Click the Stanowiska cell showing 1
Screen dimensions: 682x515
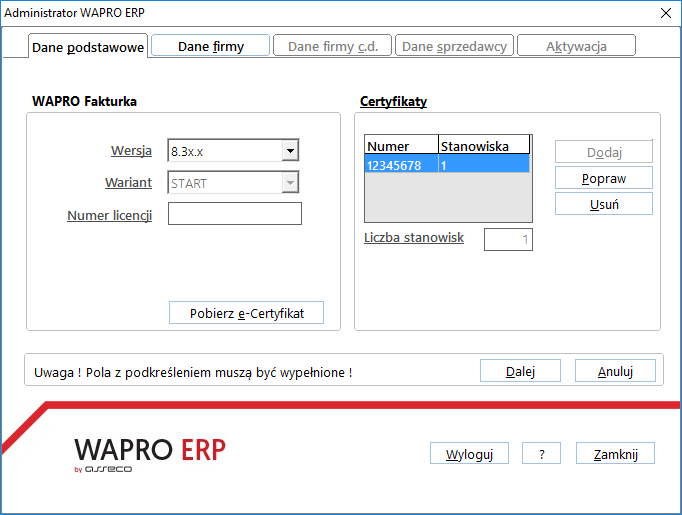(484, 165)
